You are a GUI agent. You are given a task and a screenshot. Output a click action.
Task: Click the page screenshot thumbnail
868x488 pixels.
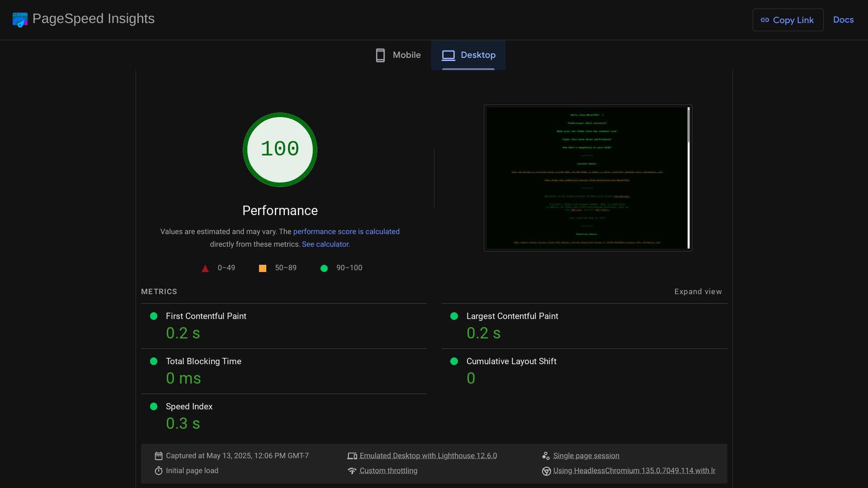pyautogui.click(x=588, y=178)
